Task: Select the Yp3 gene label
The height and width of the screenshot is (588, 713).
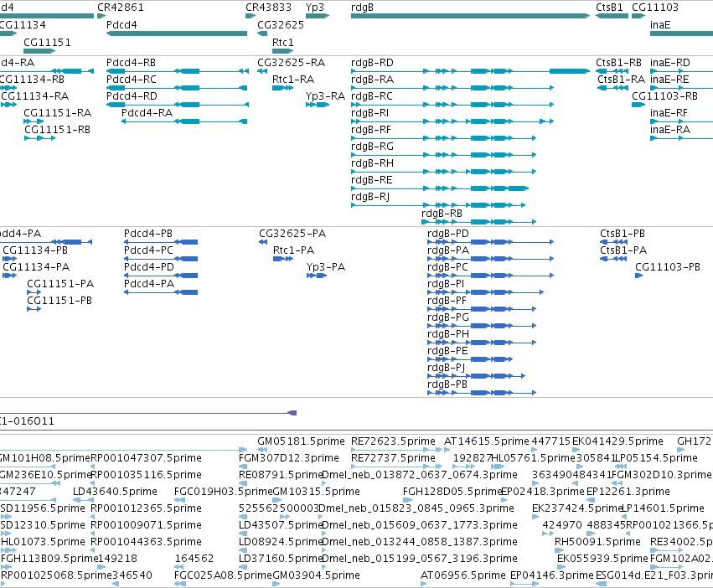Action: point(315,8)
